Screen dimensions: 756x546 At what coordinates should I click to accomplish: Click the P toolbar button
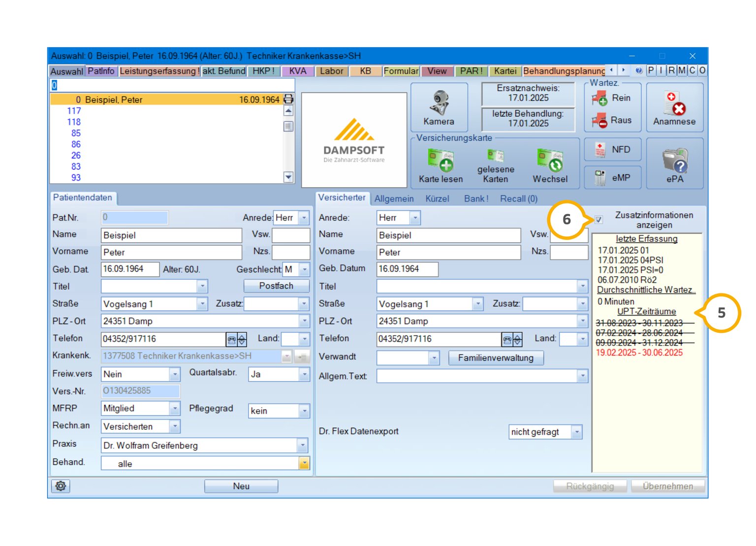[x=651, y=70]
